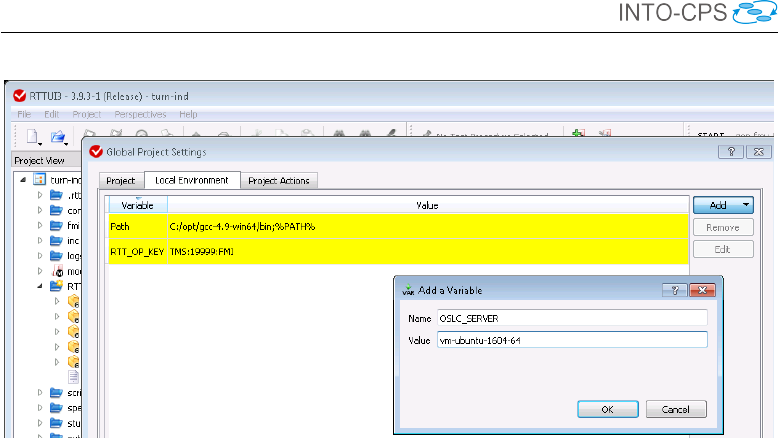Switch to the Project tab

click(x=121, y=181)
